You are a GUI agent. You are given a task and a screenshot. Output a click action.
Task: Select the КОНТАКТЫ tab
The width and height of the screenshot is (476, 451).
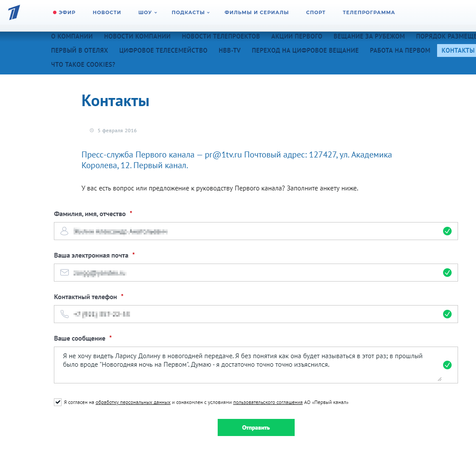pyautogui.click(x=457, y=50)
